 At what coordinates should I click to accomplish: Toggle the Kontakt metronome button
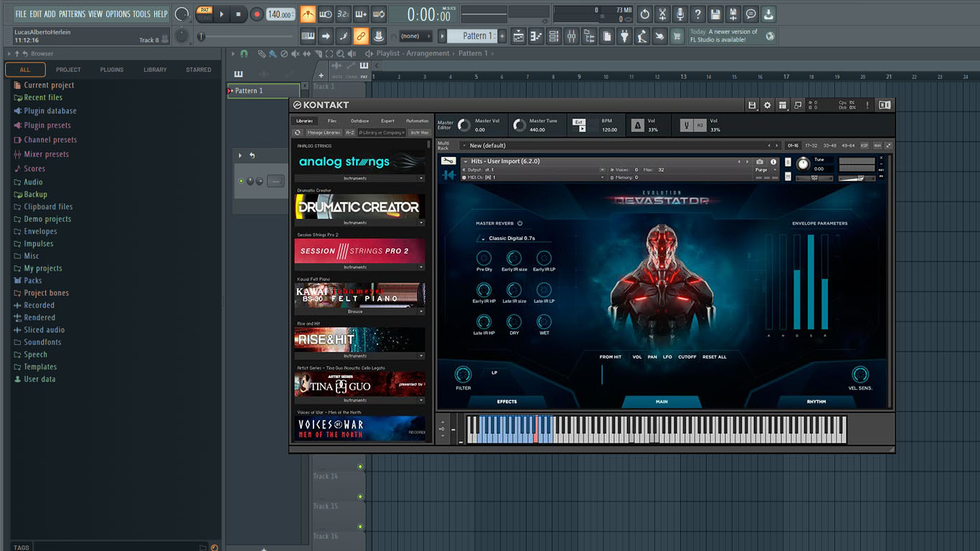[x=637, y=126]
